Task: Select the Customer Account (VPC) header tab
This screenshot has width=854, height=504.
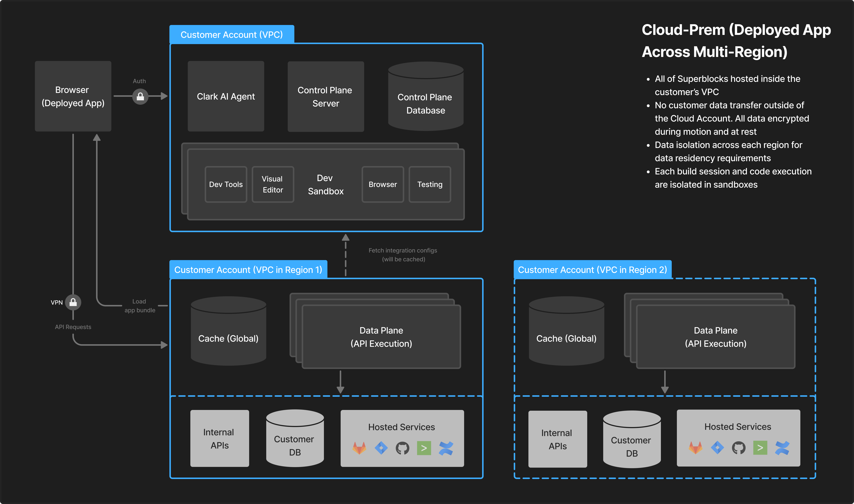Action: click(x=232, y=34)
